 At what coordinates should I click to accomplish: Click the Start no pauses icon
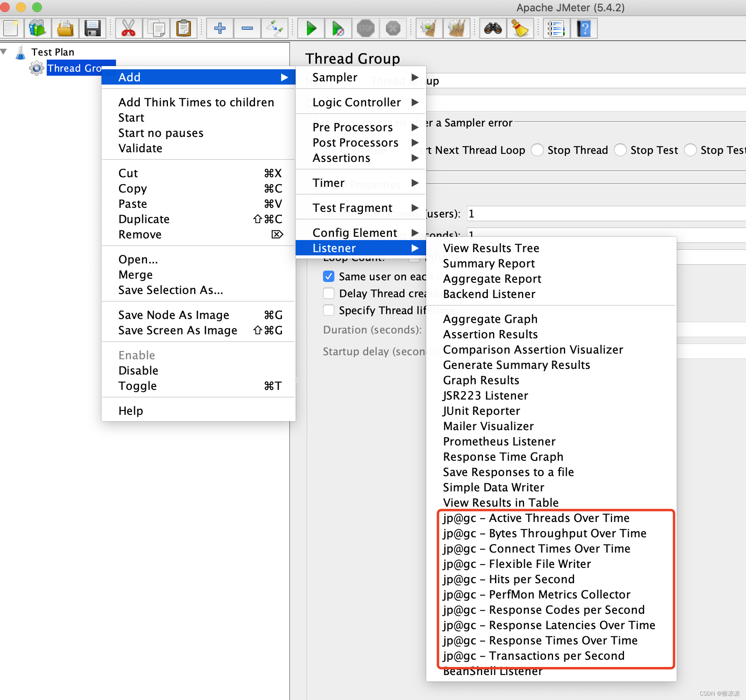click(338, 29)
